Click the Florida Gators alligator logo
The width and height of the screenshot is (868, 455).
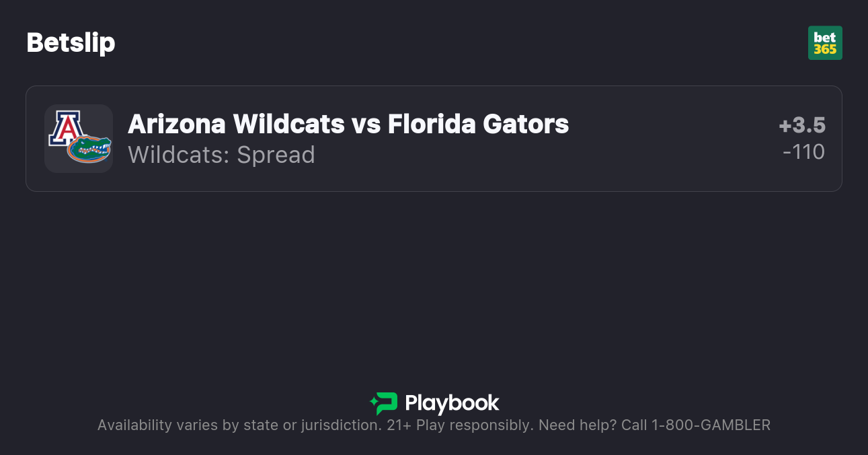[89, 149]
